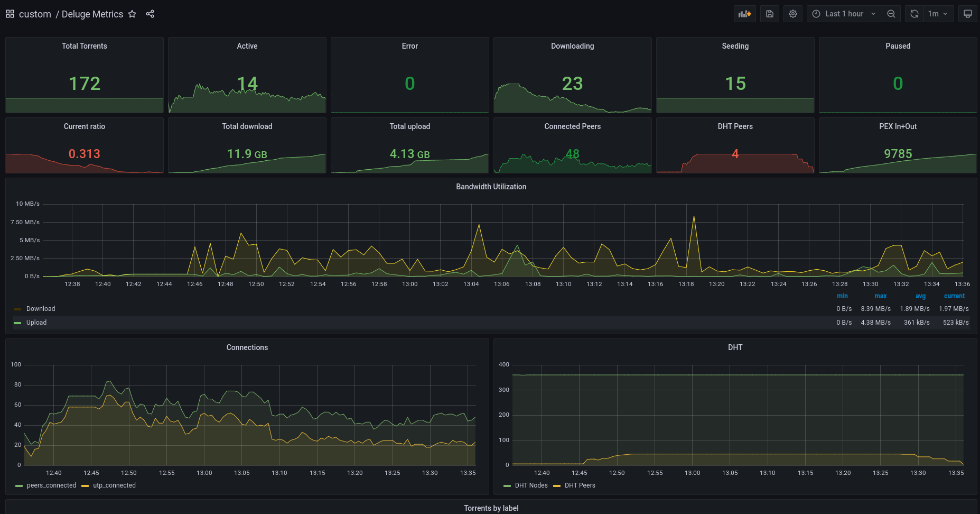This screenshot has height=514, width=980.
Task: Click the 1.97 MB/s download current value
Action: (x=954, y=309)
